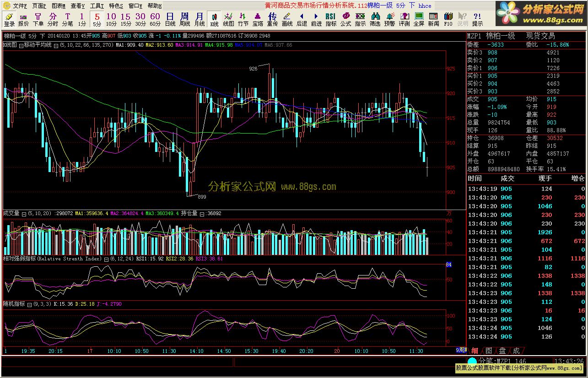
Task: Collapse the 成交量 volume panel box
Action: click(24, 214)
